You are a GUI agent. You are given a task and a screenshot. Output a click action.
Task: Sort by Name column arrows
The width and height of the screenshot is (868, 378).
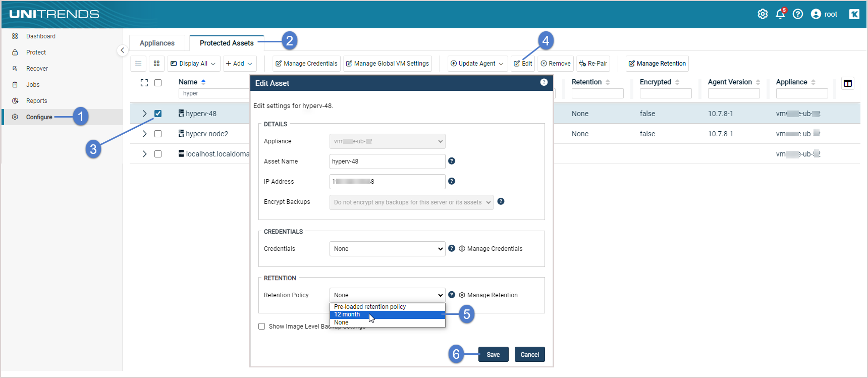pyautogui.click(x=203, y=82)
